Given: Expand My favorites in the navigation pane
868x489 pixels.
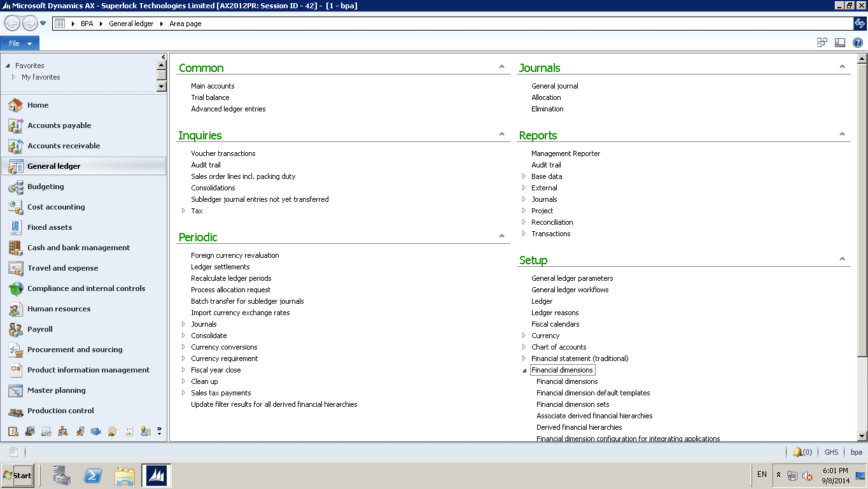Looking at the screenshot, I should coord(13,77).
